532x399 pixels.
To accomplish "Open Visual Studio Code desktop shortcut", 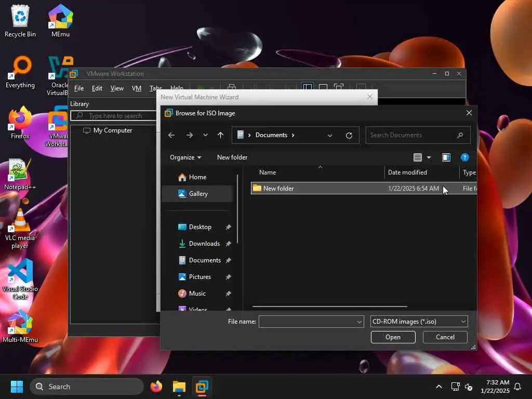I will [x=20, y=279].
